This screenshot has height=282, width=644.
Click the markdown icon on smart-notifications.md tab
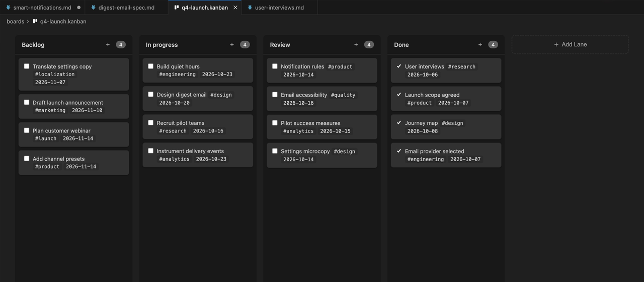click(x=8, y=8)
